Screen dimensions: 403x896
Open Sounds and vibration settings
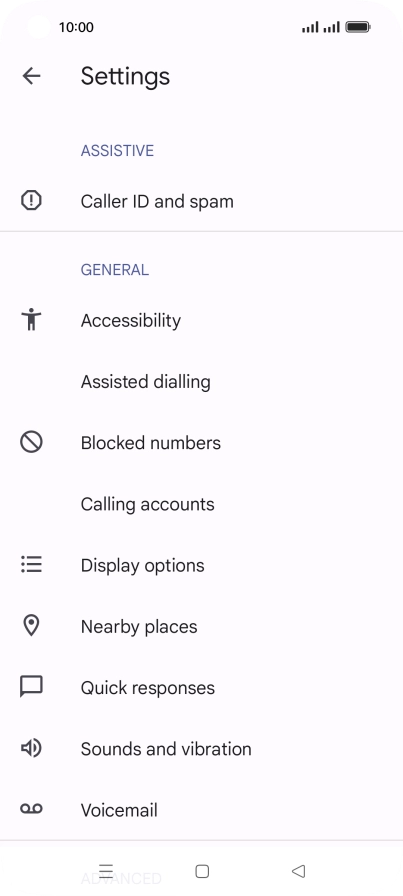point(201,748)
